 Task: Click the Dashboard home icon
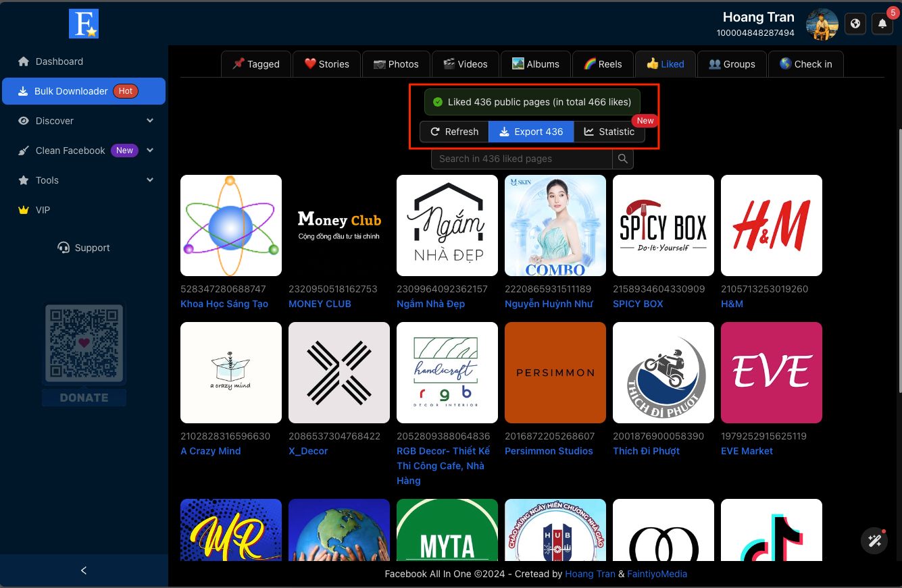click(24, 61)
